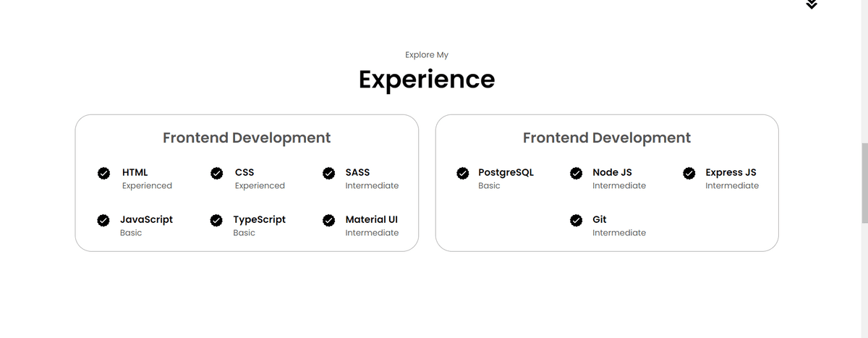This screenshot has width=868, height=338.
Task: Click the checkmark badge next to TypeScript
Action: coord(216,220)
